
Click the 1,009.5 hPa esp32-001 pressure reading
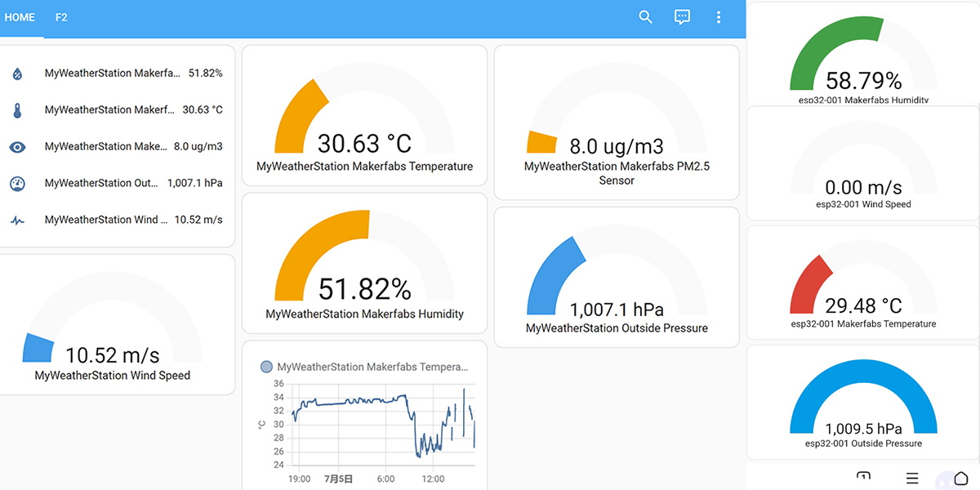863,429
